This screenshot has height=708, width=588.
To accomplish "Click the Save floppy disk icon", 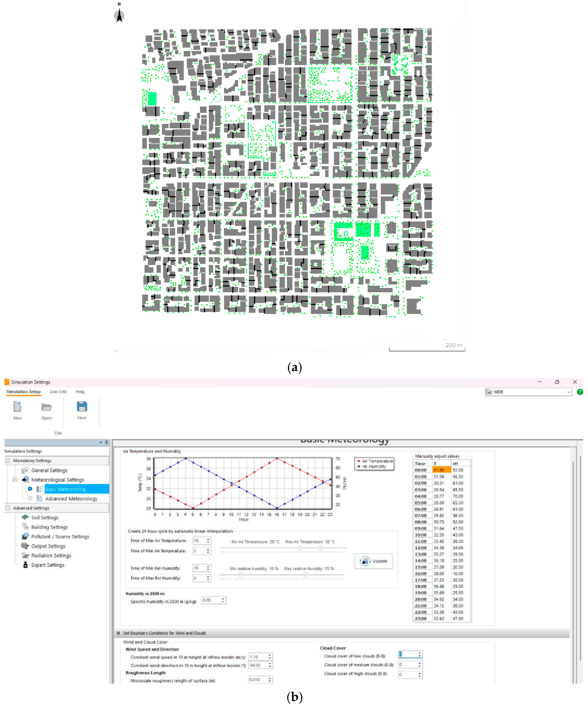I will click(x=82, y=407).
